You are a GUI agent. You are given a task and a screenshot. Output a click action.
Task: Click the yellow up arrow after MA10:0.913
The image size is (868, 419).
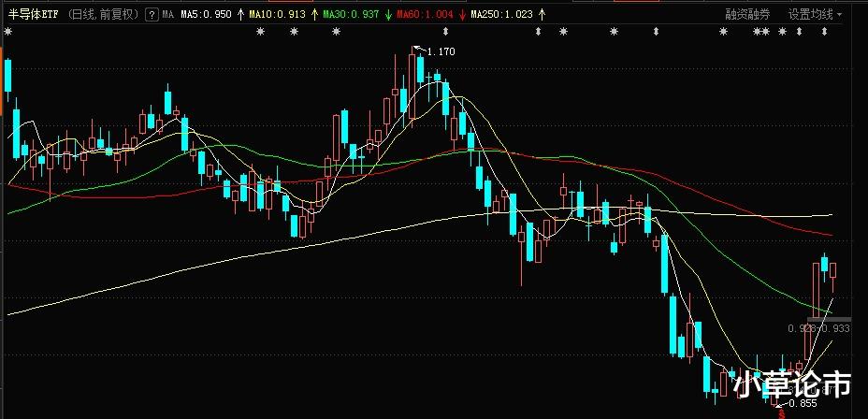(314, 15)
